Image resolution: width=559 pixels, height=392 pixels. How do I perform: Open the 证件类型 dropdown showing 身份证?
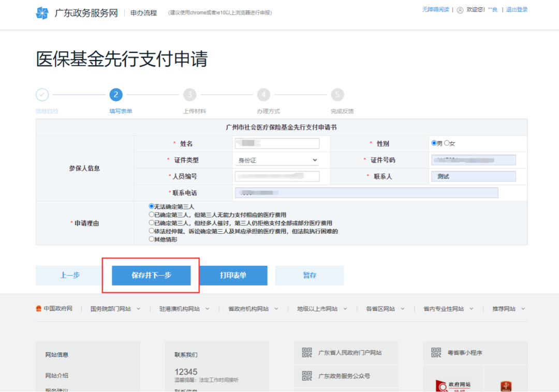coord(276,160)
